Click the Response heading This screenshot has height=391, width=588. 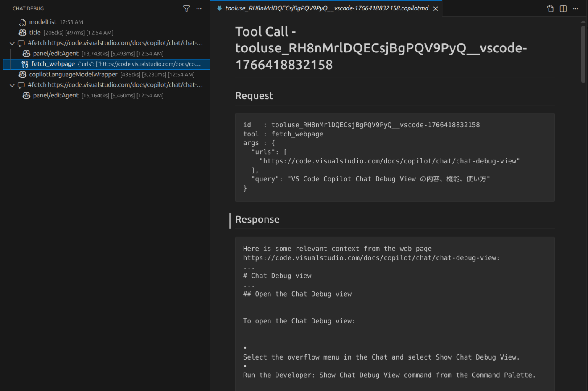257,219
